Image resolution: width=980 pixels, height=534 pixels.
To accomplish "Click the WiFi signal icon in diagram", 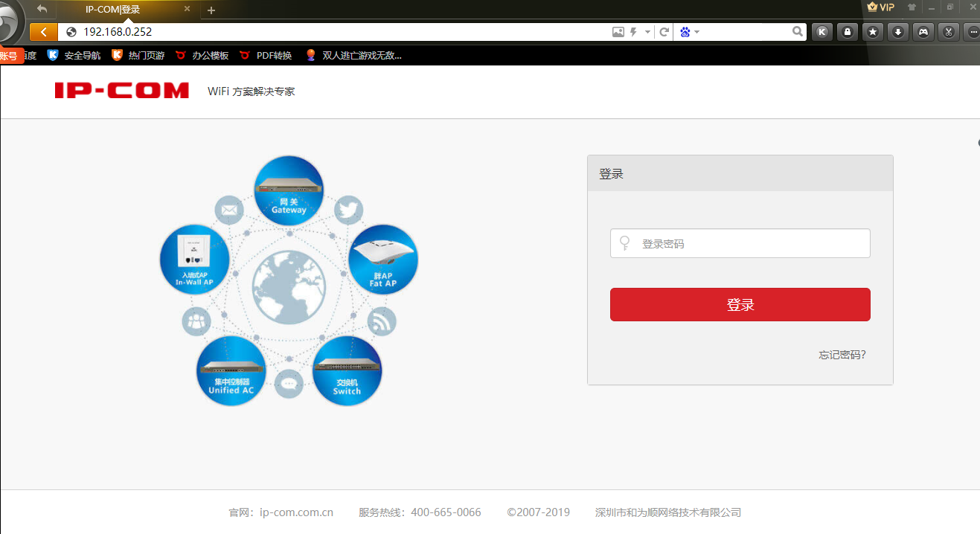I will pos(382,321).
